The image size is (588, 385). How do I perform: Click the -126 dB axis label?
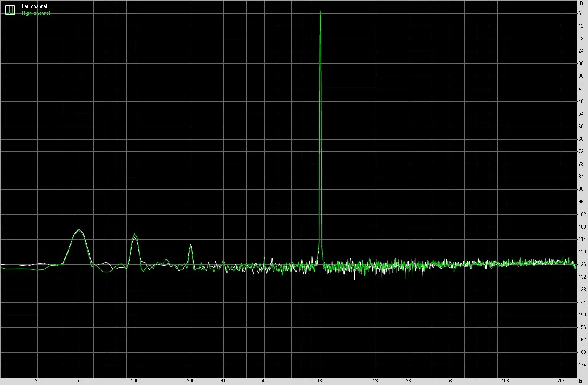582,264
